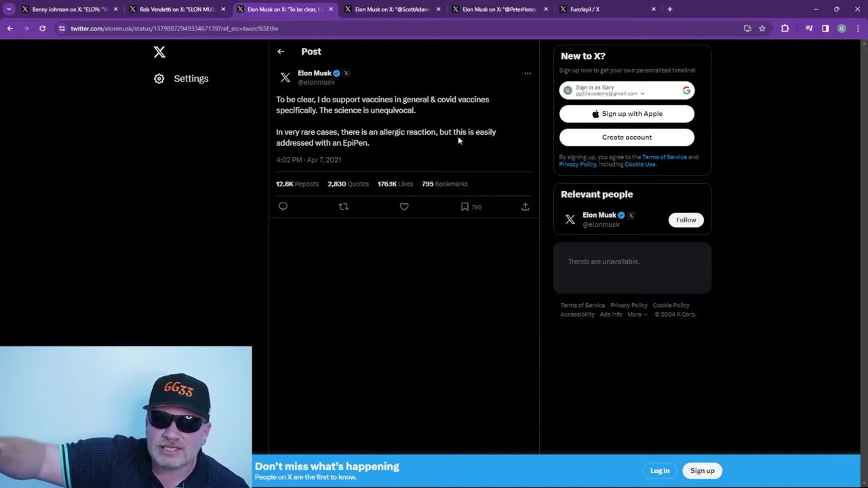Switch to Elon Musk @ScottAdams tab
The height and width of the screenshot is (488, 868).
coord(392,9)
